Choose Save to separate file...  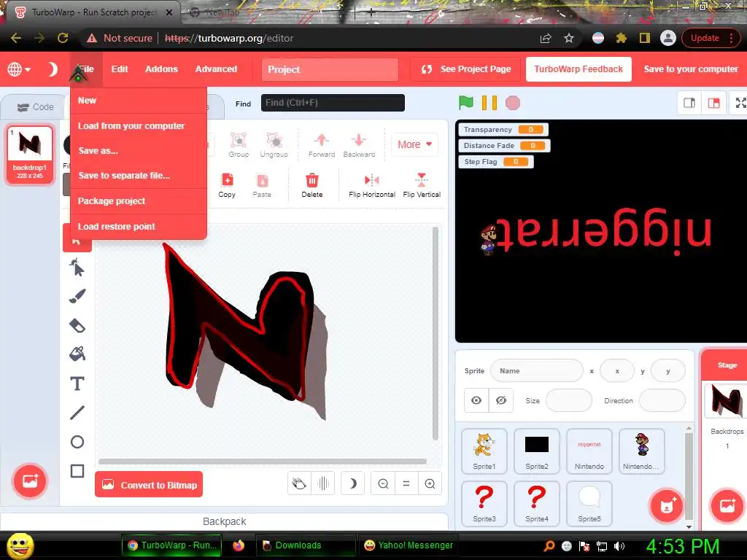(x=138, y=175)
